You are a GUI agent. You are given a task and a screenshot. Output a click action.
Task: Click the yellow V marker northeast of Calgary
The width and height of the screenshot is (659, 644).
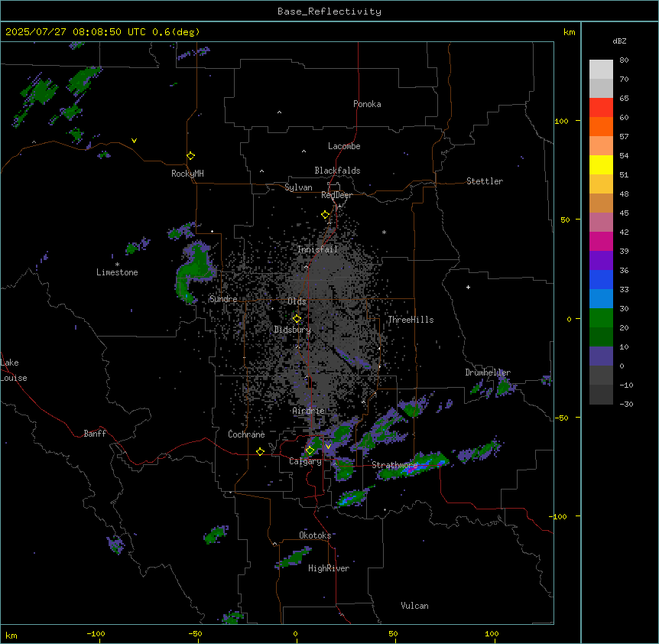pos(328,447)
